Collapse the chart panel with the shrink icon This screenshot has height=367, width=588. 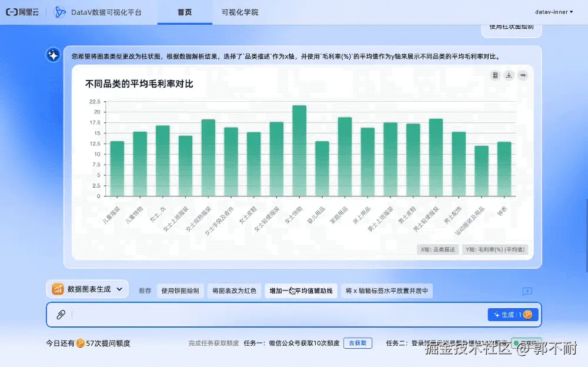point(522,75)
